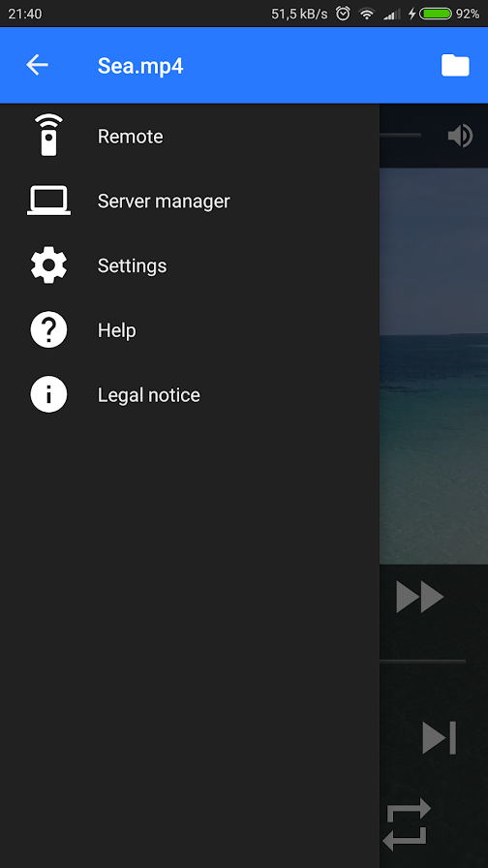Skip to next track
488x868 pixels.
[440, 737]
